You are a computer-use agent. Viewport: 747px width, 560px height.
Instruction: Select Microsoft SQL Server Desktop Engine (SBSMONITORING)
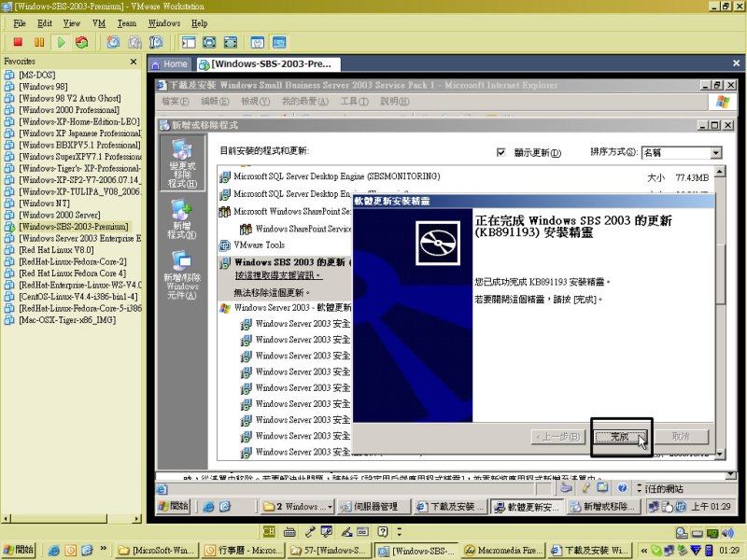point(337,176)
